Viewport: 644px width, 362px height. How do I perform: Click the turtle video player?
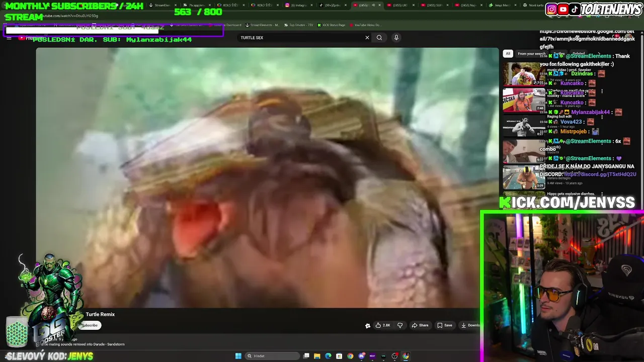tap(267, 177)
